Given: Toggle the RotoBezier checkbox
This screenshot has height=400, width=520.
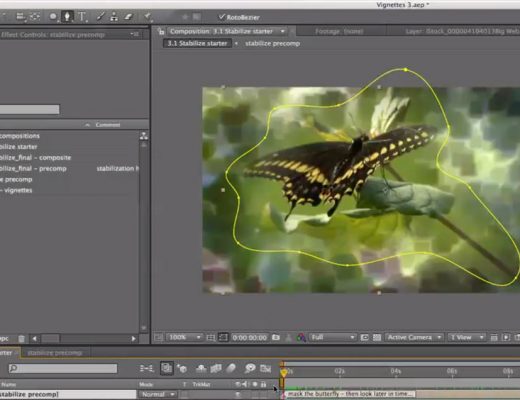Looking at the screenshot, I should tap(221, 17).
